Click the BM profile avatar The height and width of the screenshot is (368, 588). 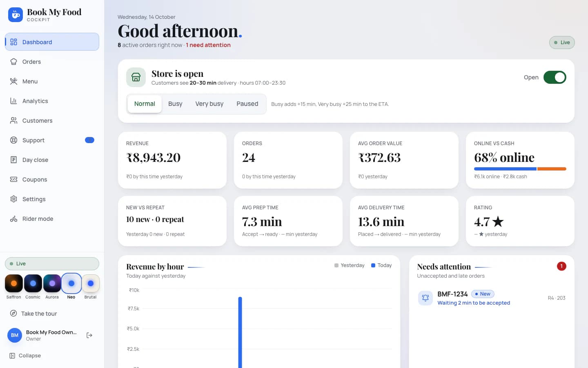click(x=15, y=335)
